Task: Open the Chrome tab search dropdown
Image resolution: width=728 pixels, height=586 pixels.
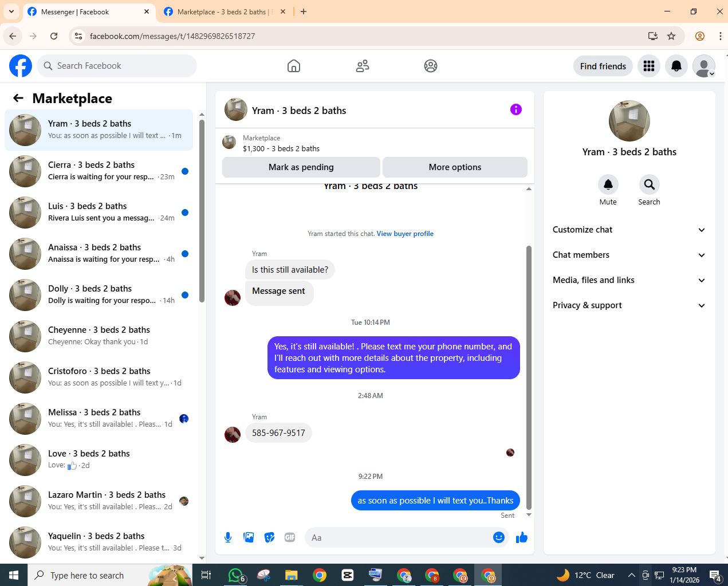Action: click(x=11, y=11)
